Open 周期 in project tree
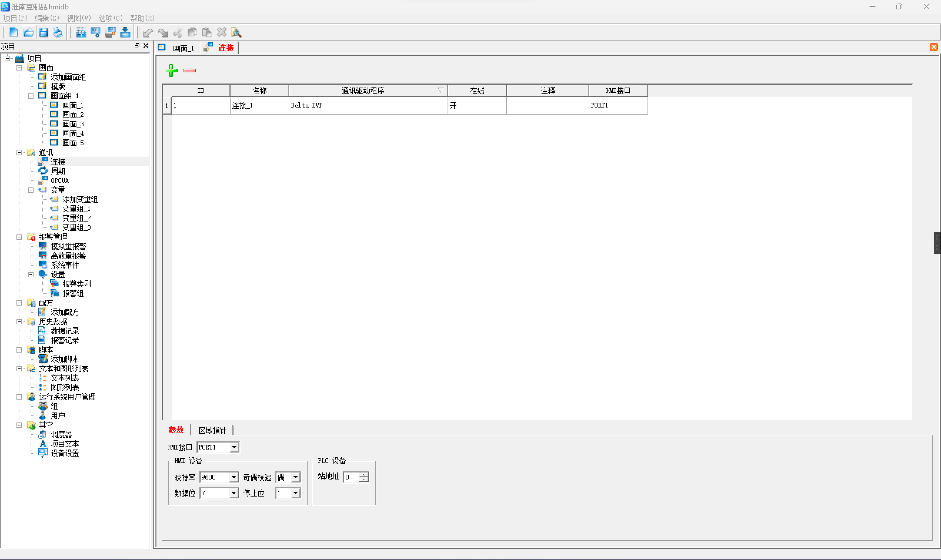This screenshot has height=560, width=941. (x=58, y=171)
